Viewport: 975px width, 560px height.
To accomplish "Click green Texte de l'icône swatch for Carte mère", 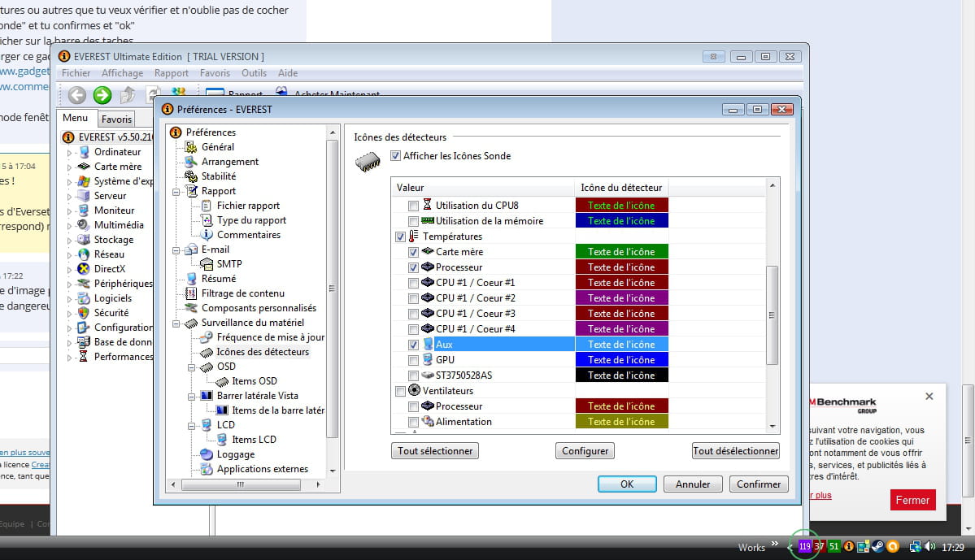I will (621, 252).
